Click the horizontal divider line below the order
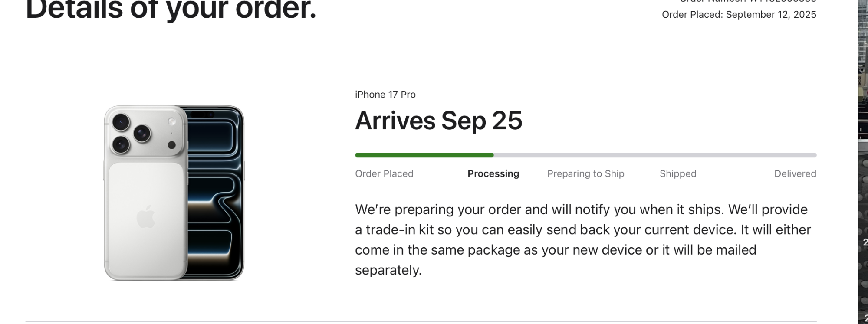The height and width of the screenshot is (324, 868). pos(421,322)
